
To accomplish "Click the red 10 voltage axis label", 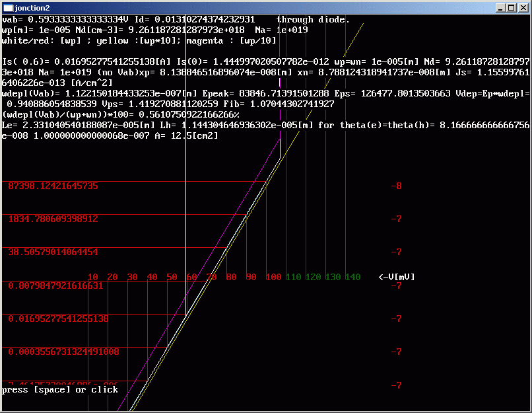I will click(x=93, y=277).
